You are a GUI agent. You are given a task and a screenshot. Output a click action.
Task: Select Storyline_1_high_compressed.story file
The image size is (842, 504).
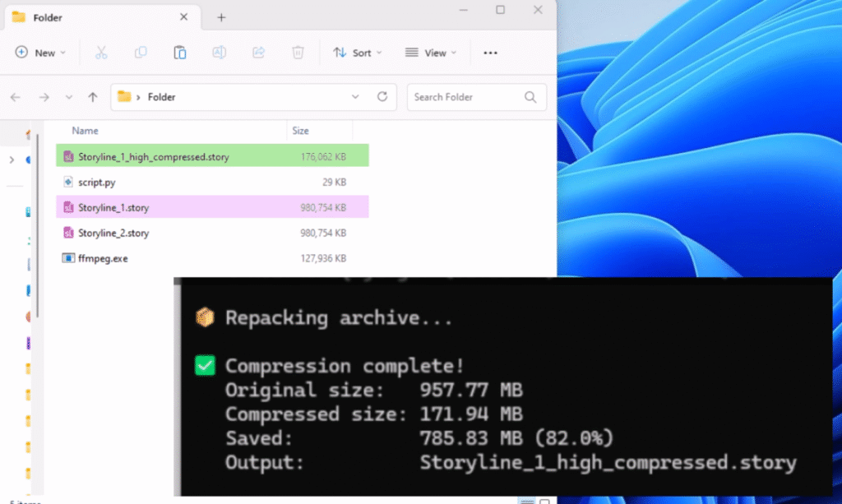[153, 157]
